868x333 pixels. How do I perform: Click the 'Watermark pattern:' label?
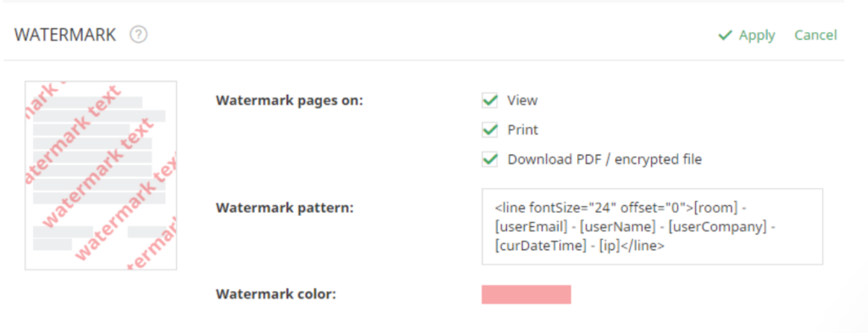(285, 208)
